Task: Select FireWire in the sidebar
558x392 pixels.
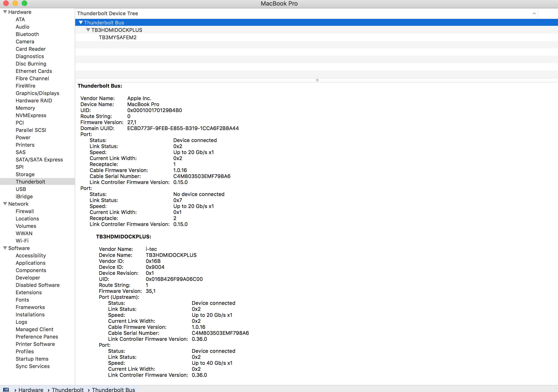Action: coord(26,86)
